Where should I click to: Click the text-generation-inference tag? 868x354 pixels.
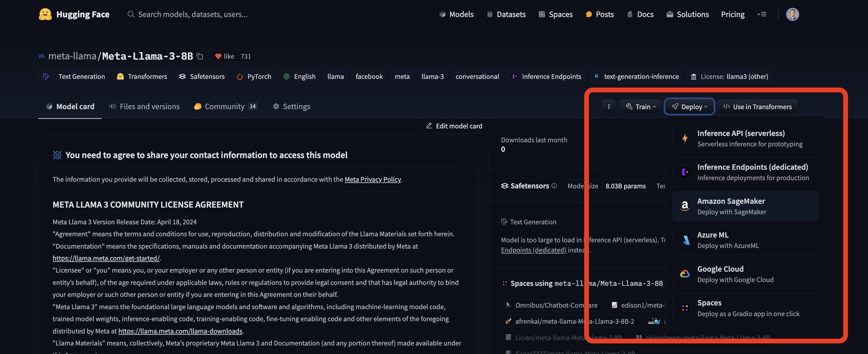636,77
